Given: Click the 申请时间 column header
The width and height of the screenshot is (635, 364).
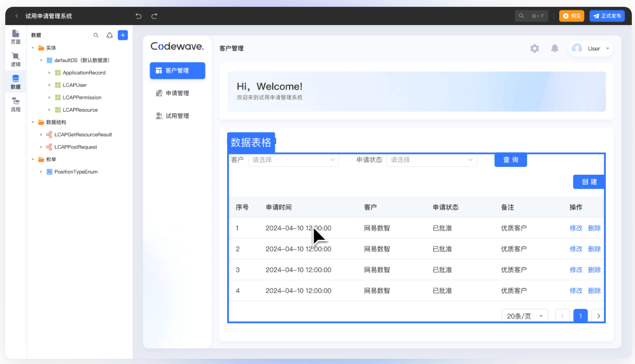Looking at the screenshot, I should coord(278,208).
